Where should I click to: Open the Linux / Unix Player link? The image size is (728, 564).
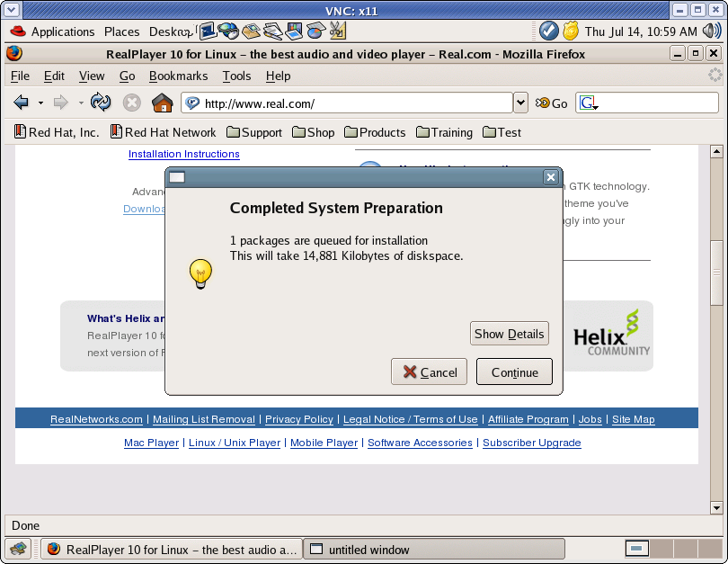[235, 443]
